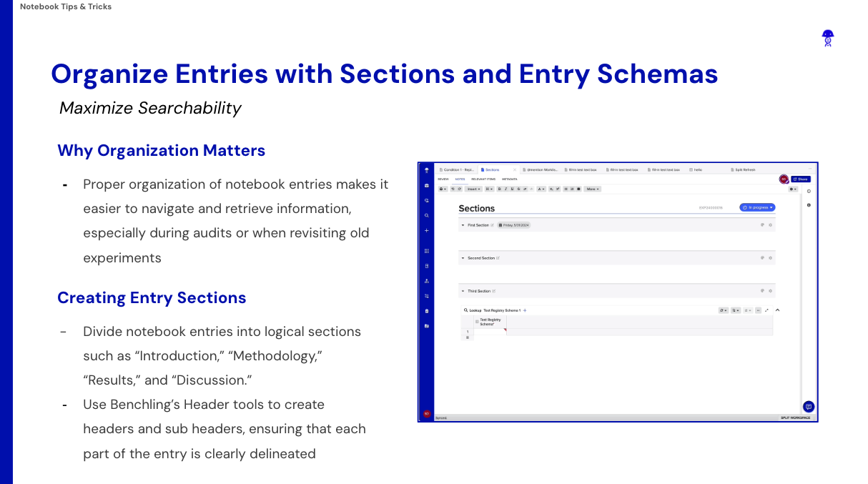The width and height of the screenshot is (868, 484).
Task: Open the create menu with the sidebar plus icon
Action: point(426,231)
